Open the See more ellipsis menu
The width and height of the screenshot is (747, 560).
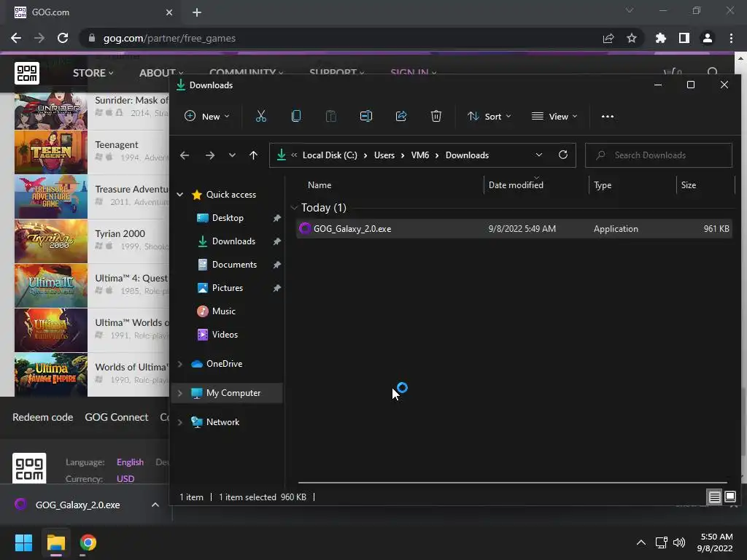point(608,116)
